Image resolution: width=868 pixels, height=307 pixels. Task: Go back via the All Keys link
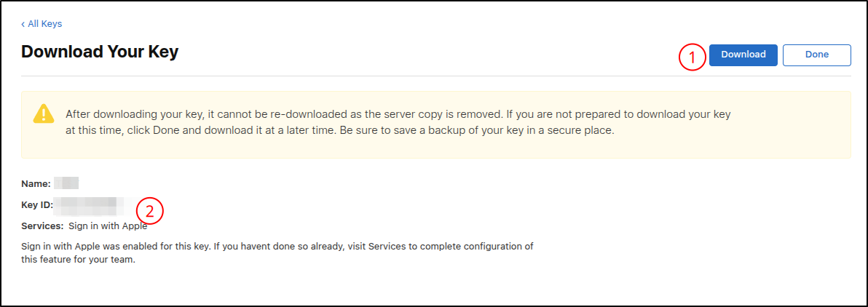44,24
